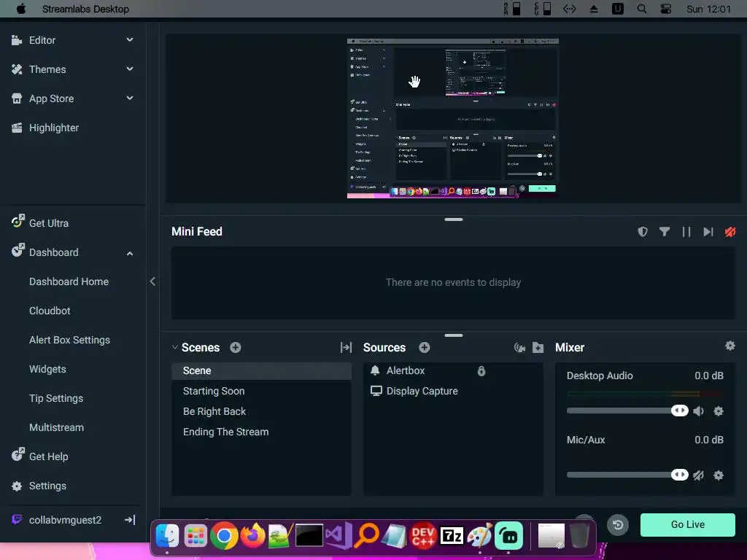Open Control Center in menu bar

665,9
